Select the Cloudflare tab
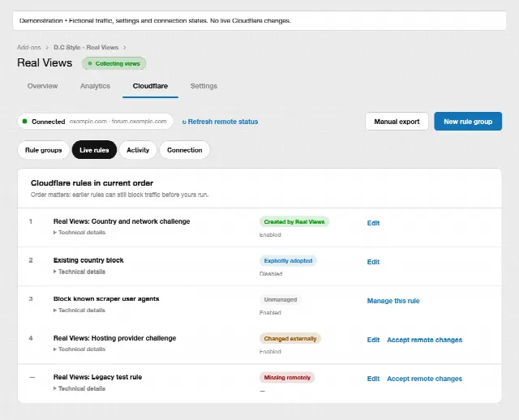 click(150, 86)
